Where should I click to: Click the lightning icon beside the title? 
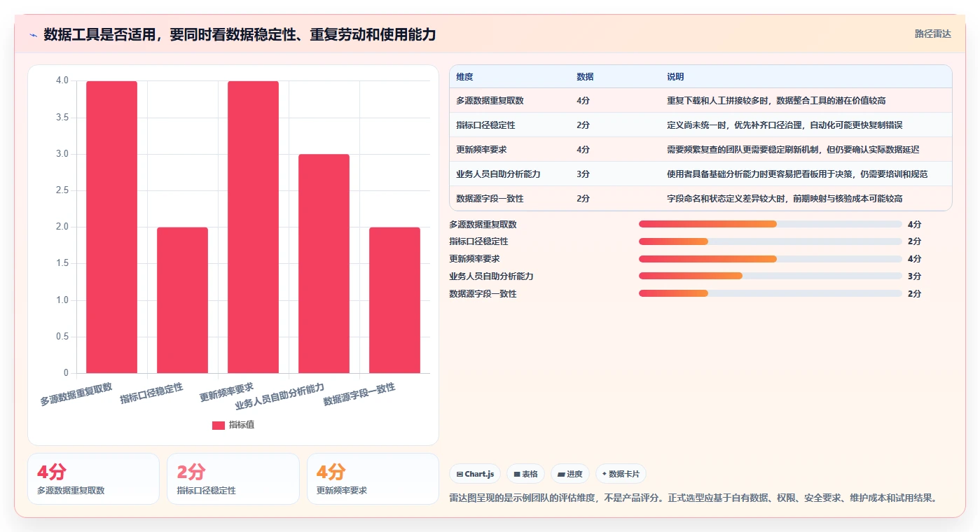(33, 34)
